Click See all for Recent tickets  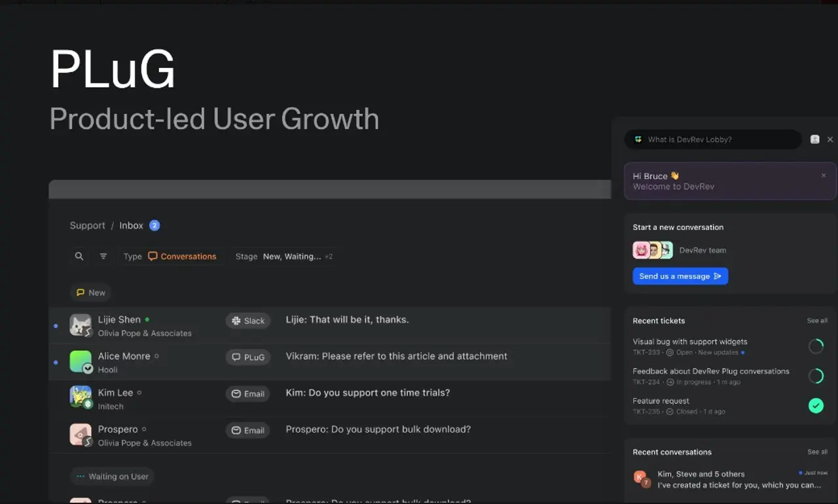click(817, 321)
